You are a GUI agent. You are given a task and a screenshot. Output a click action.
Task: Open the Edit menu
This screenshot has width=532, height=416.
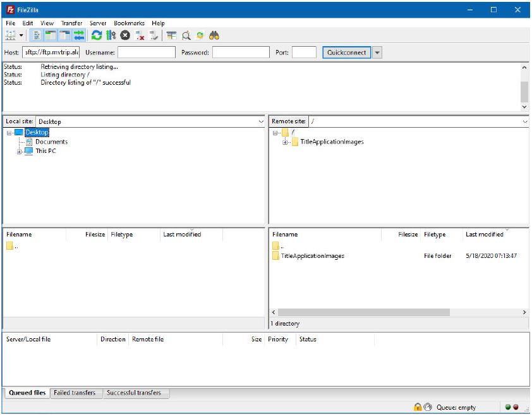pos(27,23)
